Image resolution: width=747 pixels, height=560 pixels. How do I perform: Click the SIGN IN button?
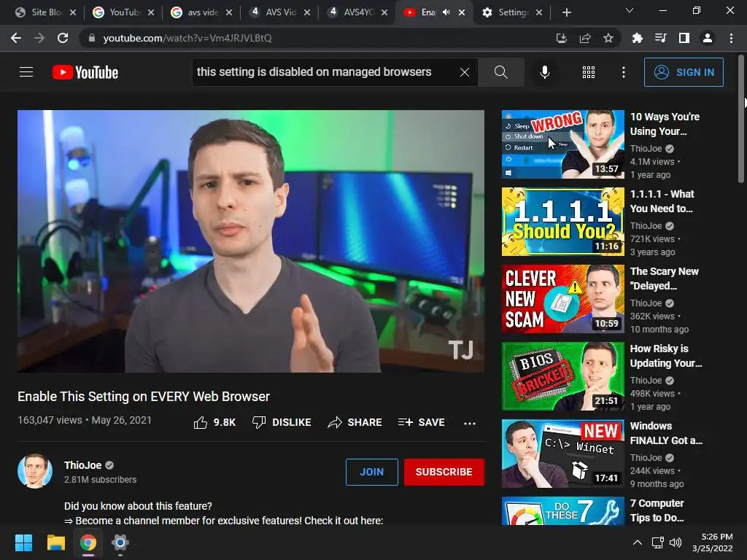pos(684,72)
